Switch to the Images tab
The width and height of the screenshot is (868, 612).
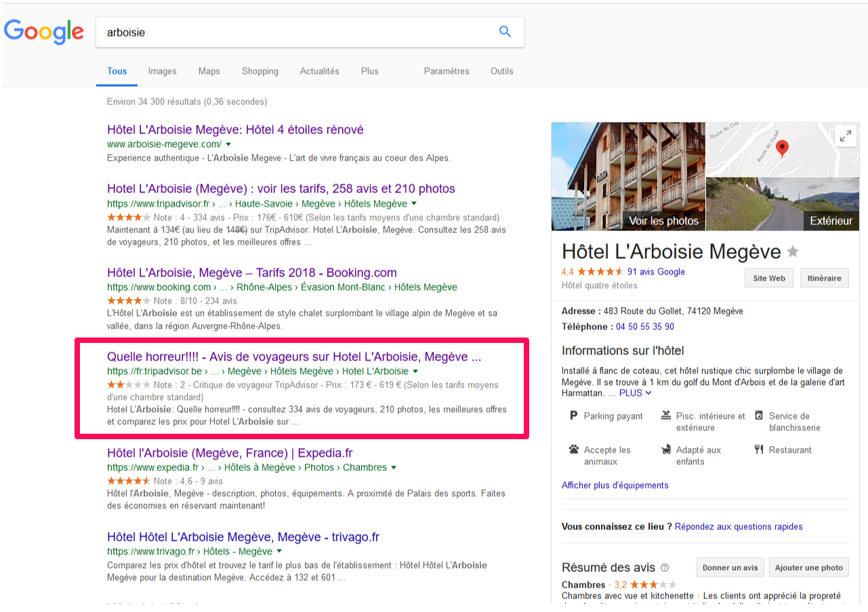tap(163, 71)
